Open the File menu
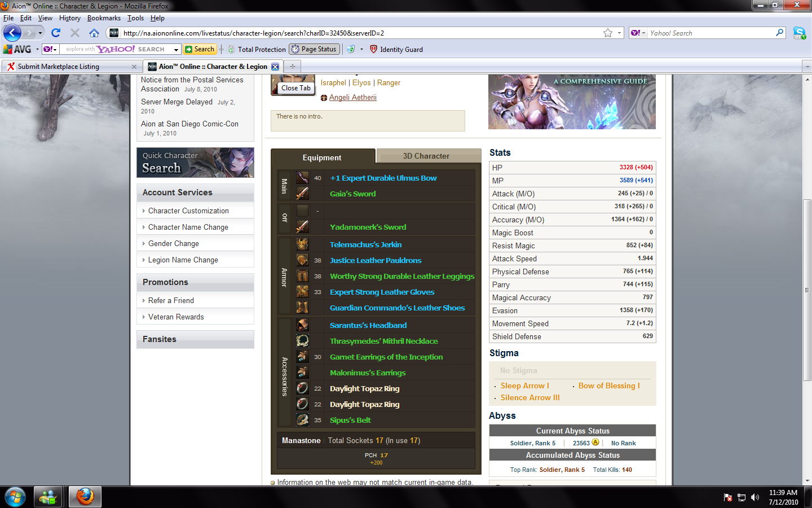This screenshot has width=812, height=508. pyautogui.click(x=8, y=18)
